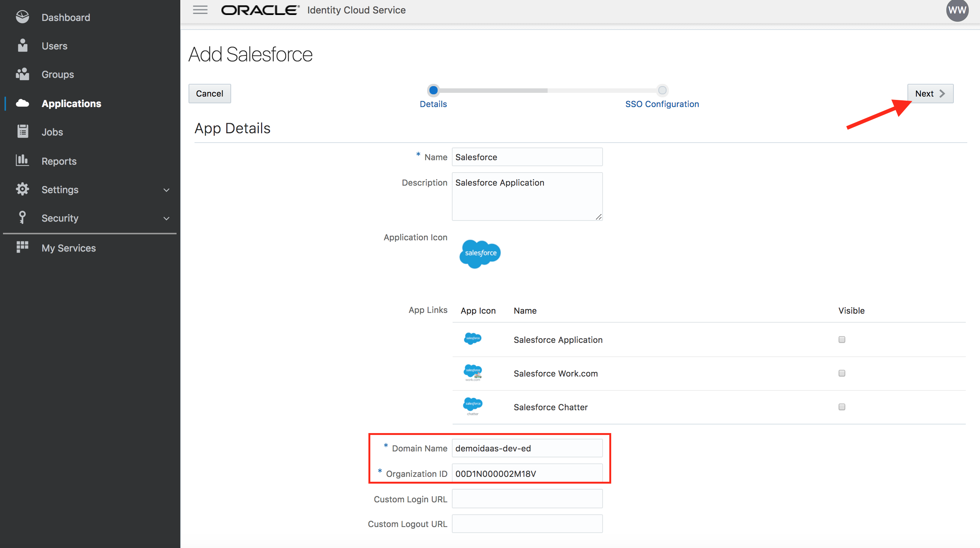Click the My Services grid icon
This screenshot has width=980, height=548.
tap(22, 247)
